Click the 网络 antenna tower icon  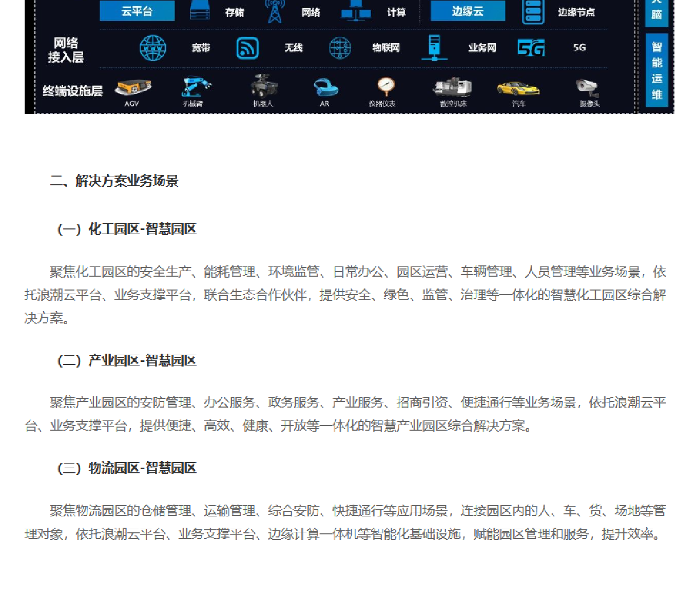coord(275,11)
